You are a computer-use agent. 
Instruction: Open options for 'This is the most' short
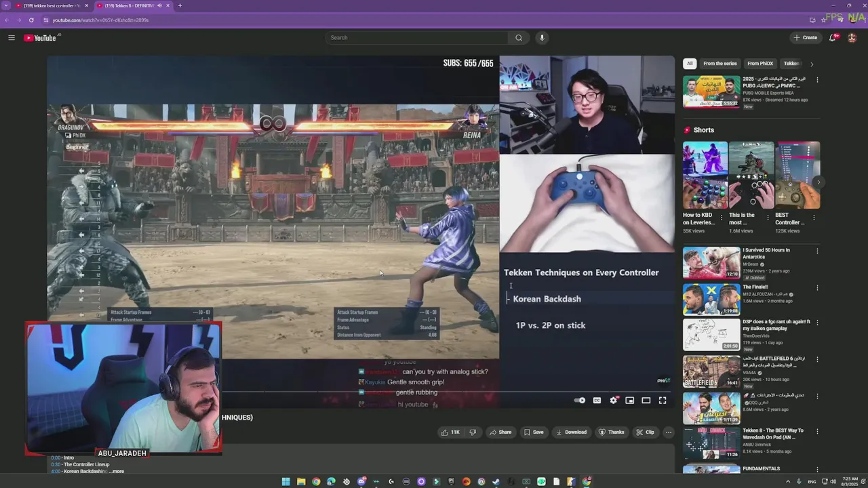[x=768, y=218]
